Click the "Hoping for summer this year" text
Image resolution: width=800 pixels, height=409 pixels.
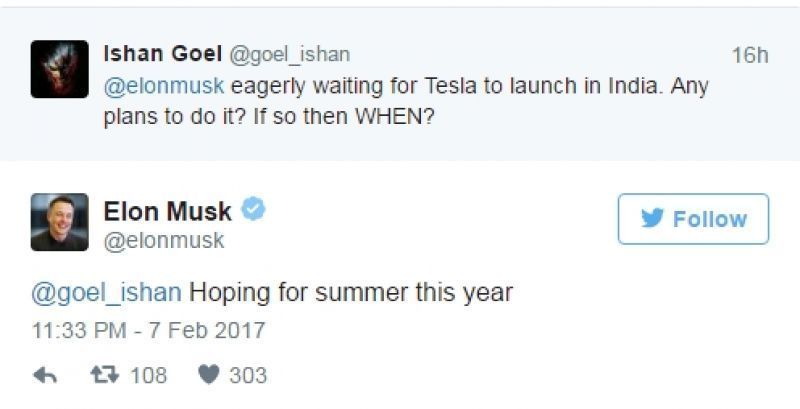[350, 292]
